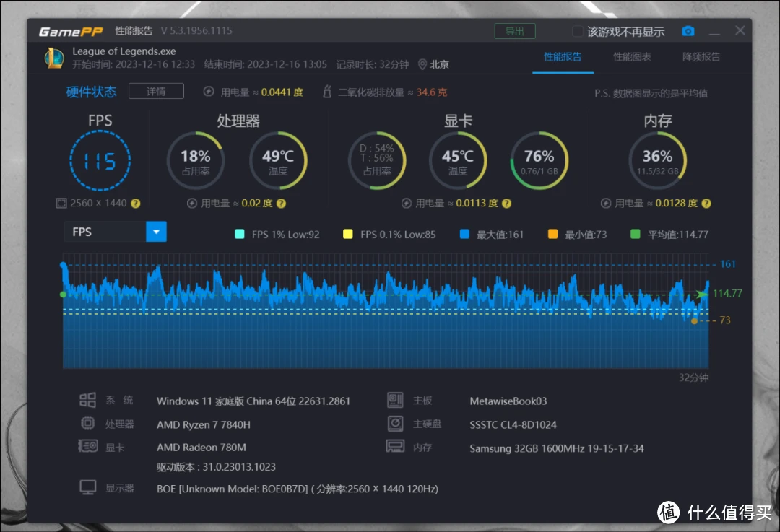
Task: Click the BOE display model text
Action: point(298,489)
